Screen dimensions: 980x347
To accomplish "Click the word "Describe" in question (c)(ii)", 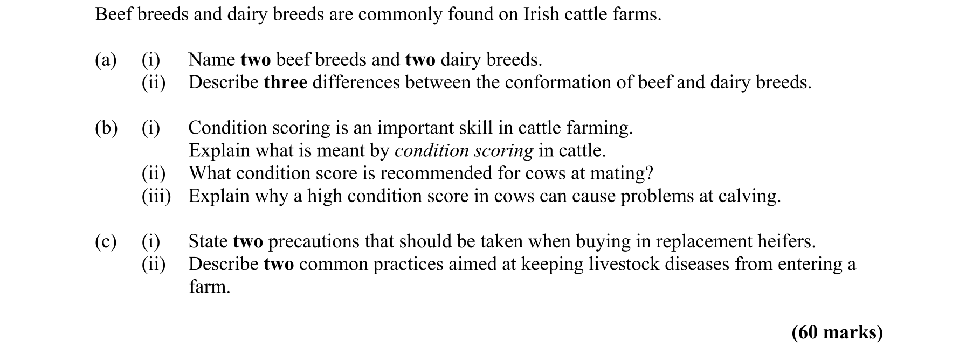I will [x=223, y=265].
